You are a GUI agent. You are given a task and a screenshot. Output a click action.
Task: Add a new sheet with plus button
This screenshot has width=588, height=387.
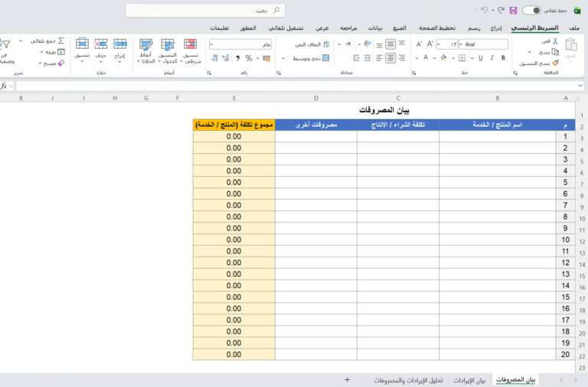347,379
